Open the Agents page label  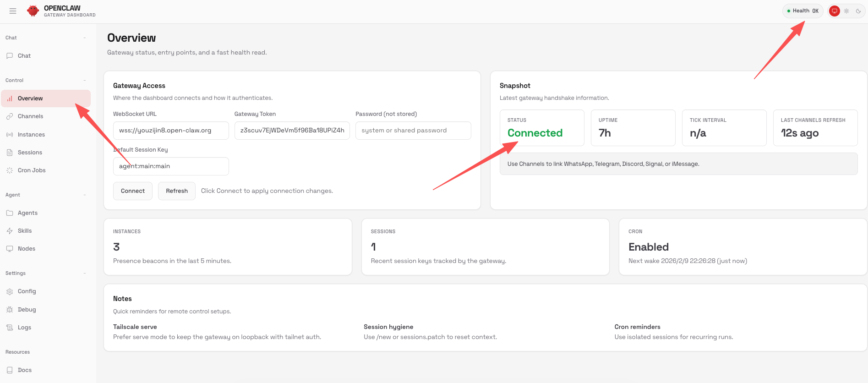pyautogui.click(x=27, y=213)
